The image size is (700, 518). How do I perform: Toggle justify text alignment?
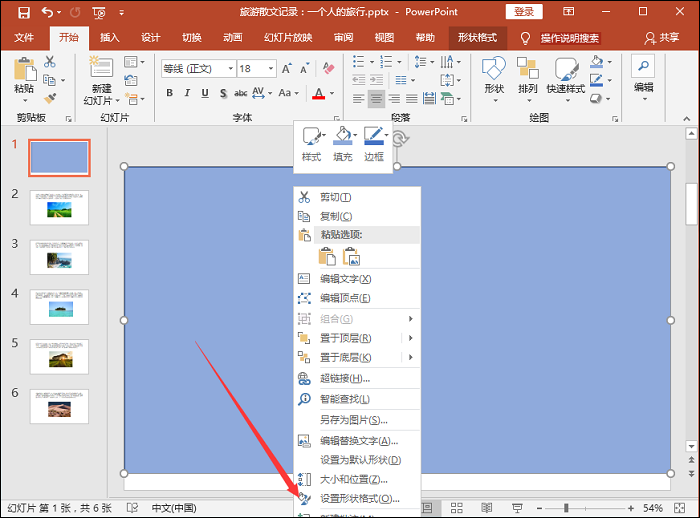pyautogui.click(x=412, y=99)
